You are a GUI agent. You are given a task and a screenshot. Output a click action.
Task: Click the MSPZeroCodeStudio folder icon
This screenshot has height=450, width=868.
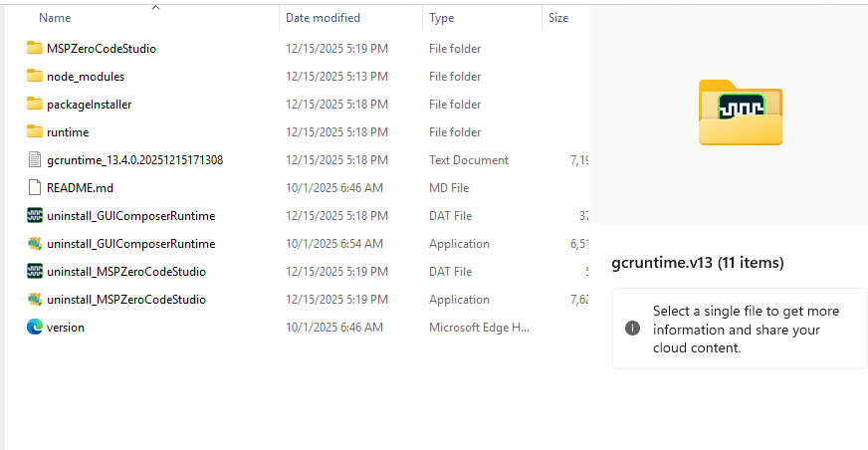[35, 48]
